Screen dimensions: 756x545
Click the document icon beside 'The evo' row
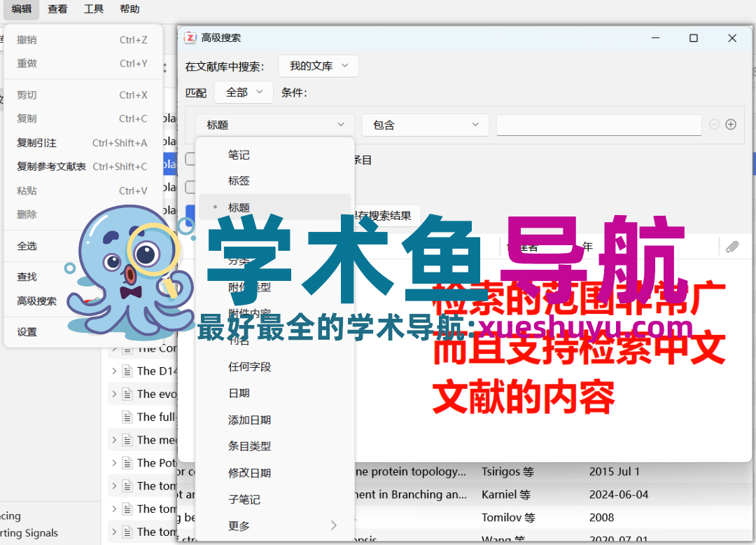pyautogui.click(x=127, y=394)
